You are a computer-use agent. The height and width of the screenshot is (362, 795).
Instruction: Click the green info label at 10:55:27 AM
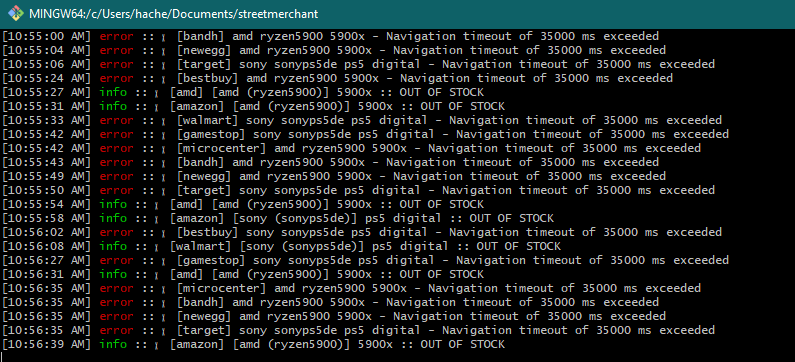click(113, 92)
